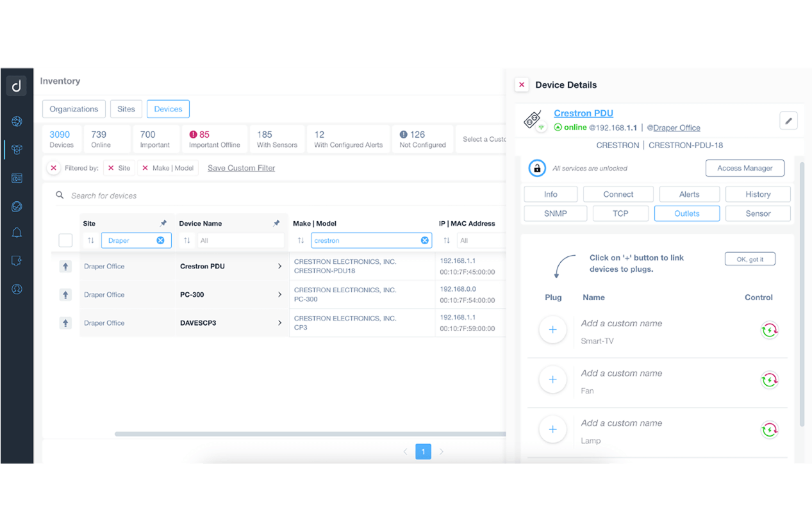Open the Save Custom Filter link
812x532 pixels.
point(241,168)
